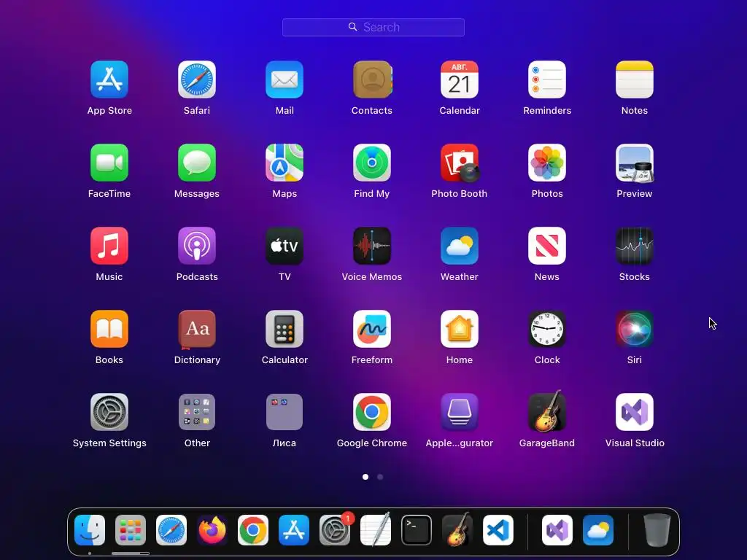This screenshot has height=560, width=747.
Task: Open Visual Studio from the Dock
Action: pyautogui.click(x=557, y=530)
